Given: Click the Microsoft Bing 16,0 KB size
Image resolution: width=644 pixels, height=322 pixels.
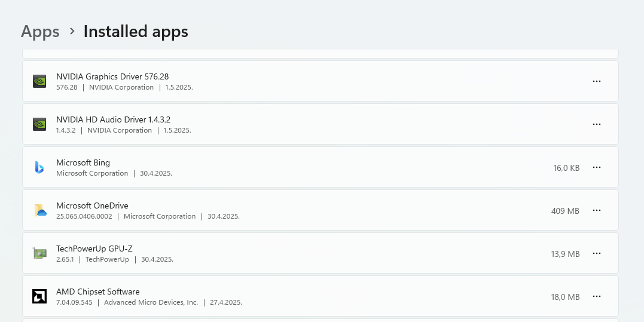Looking at the screenshot, I should coord(566,168).
